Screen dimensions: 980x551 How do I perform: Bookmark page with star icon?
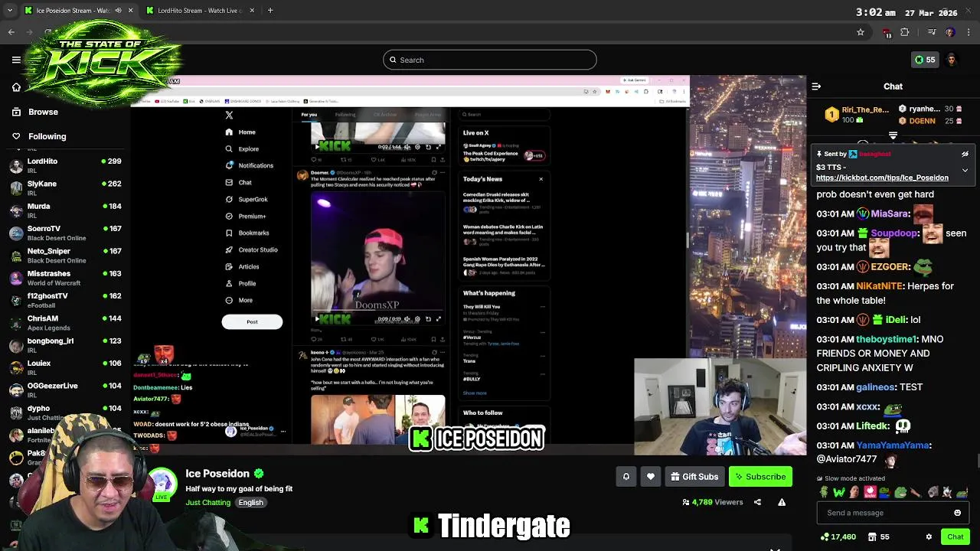pos(861,32)
